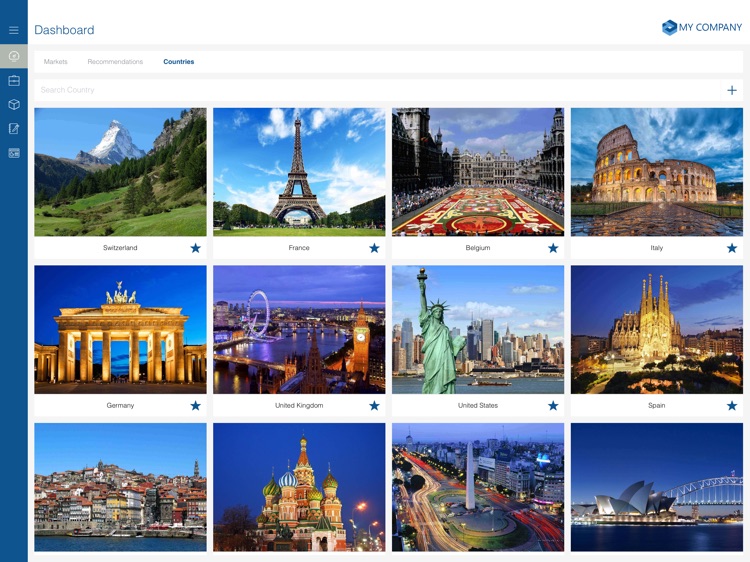Image resolution: width=750 pixels, height=562 pixels.
Task: Open the Porto riverside city thumbnail
Action: (x=120, y=487)
